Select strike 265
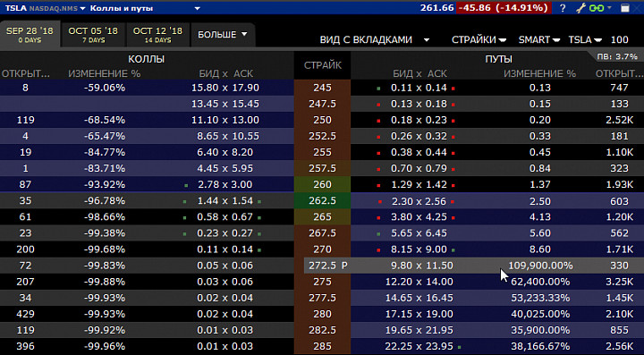 (x=322, y=216)
